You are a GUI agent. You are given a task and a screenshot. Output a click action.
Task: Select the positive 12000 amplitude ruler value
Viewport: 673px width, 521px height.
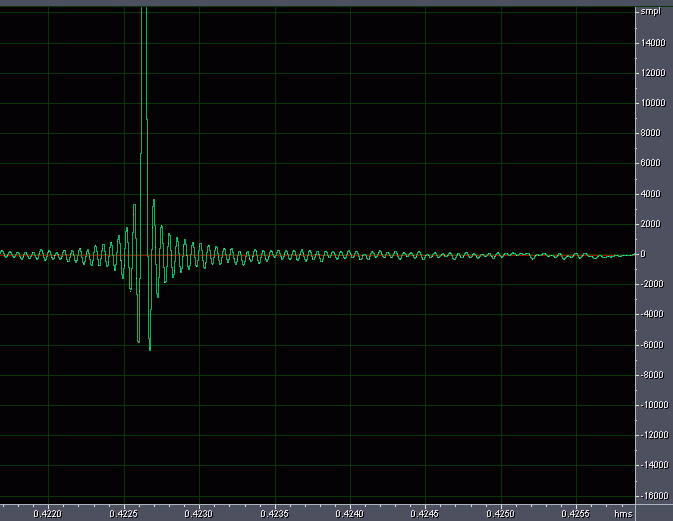pos(653,73)
